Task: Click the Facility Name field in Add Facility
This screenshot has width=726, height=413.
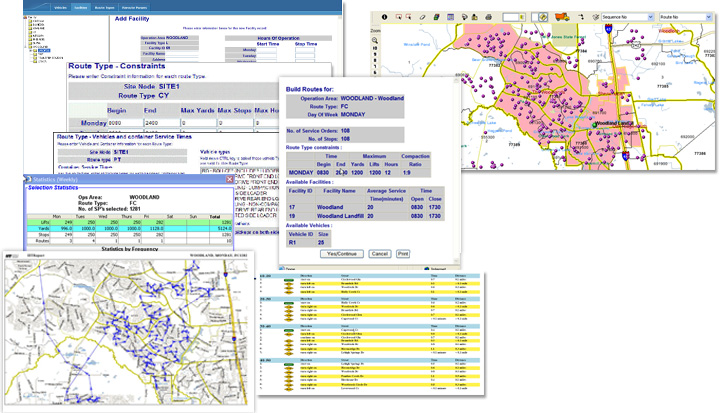Action: [x=183, y=54]
